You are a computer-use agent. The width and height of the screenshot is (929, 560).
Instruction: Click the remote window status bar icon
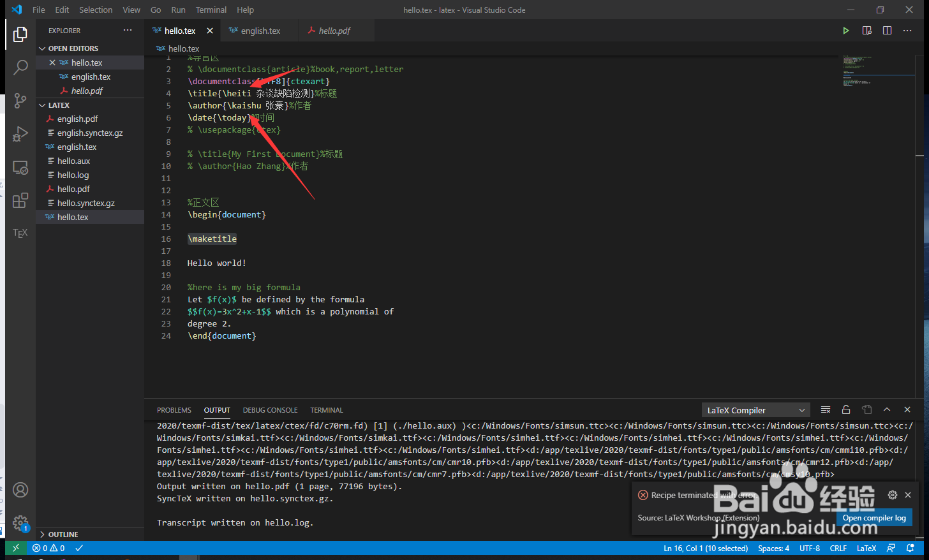tap(16, 548)
